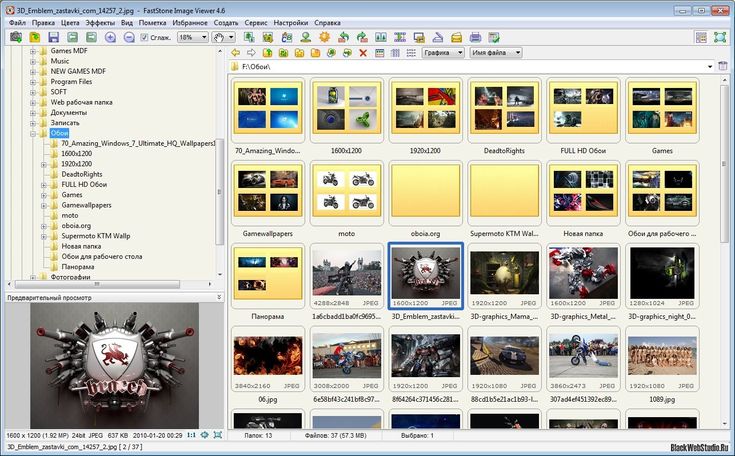The image size is (735, 456).
Task: Select the 1089.jpg thumbnail
Action: coord(662,359)
